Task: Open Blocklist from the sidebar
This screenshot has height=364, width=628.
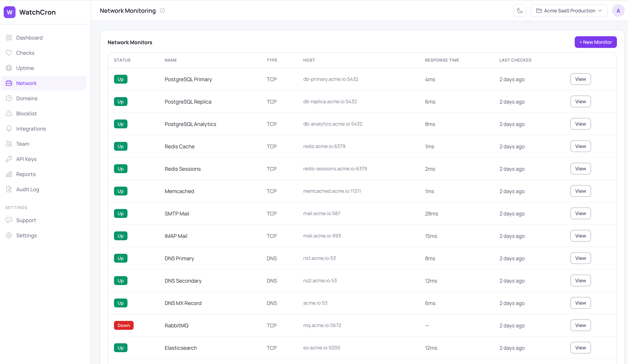Action: (44, 113)
